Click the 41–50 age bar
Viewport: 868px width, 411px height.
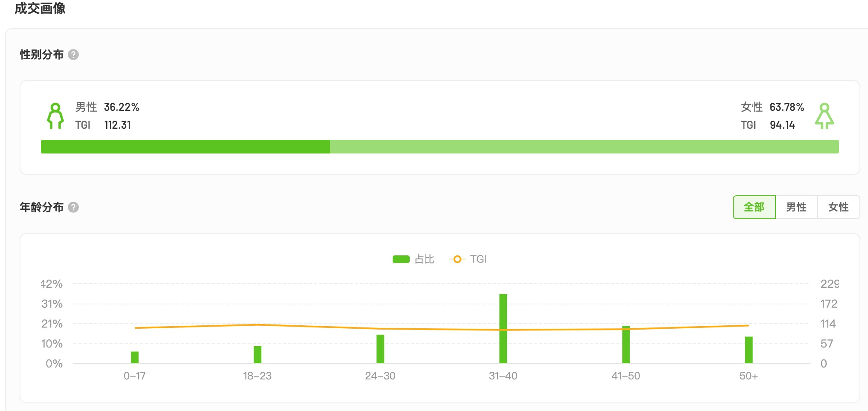[x=626, y=344]
